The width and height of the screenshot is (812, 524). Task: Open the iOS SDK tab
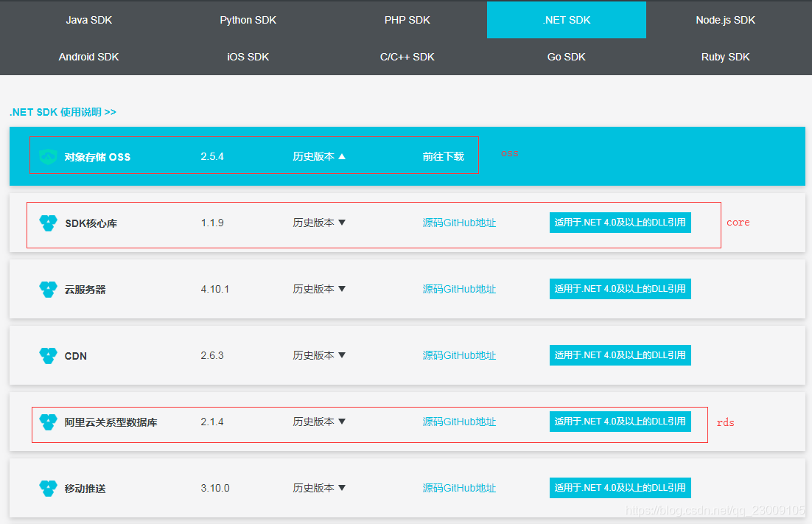[x=248, y=57]
